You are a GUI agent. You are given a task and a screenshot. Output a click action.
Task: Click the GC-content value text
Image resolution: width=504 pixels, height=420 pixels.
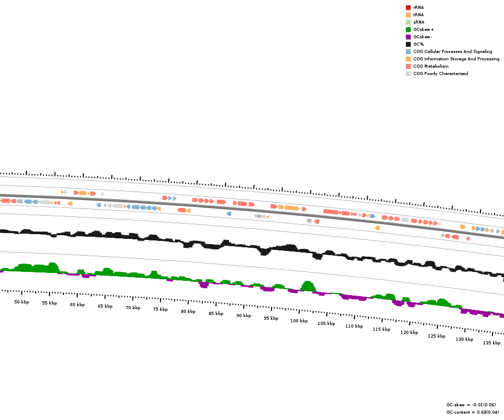pyautogui.click(x=472, y=412)
